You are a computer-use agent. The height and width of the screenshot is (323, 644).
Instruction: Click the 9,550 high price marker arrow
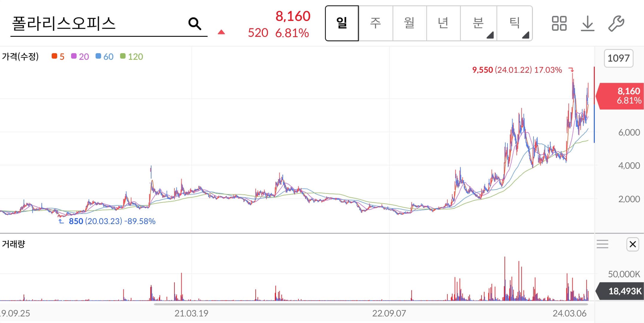pyautogui.click(x=571, y=70)
